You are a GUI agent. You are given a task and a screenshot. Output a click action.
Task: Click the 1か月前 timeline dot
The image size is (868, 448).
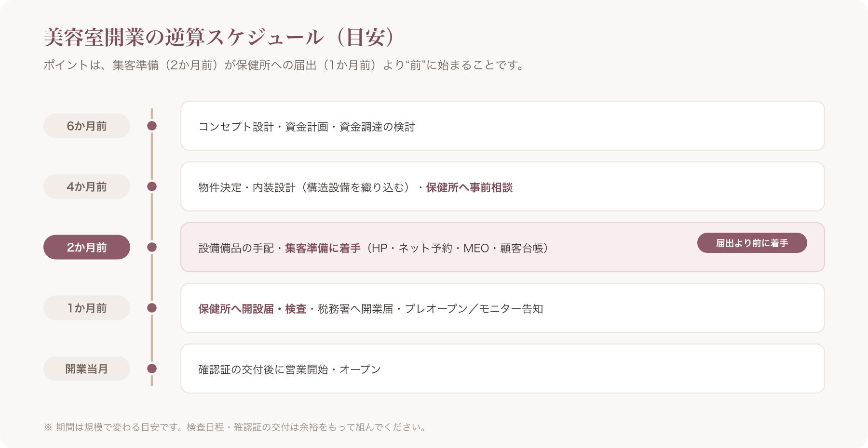(152, 308)
